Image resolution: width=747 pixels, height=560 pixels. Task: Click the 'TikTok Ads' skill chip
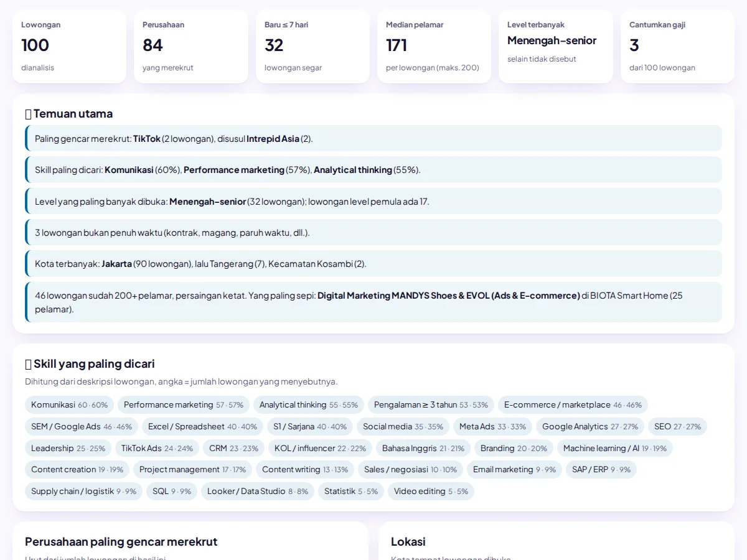pos(157,449)
